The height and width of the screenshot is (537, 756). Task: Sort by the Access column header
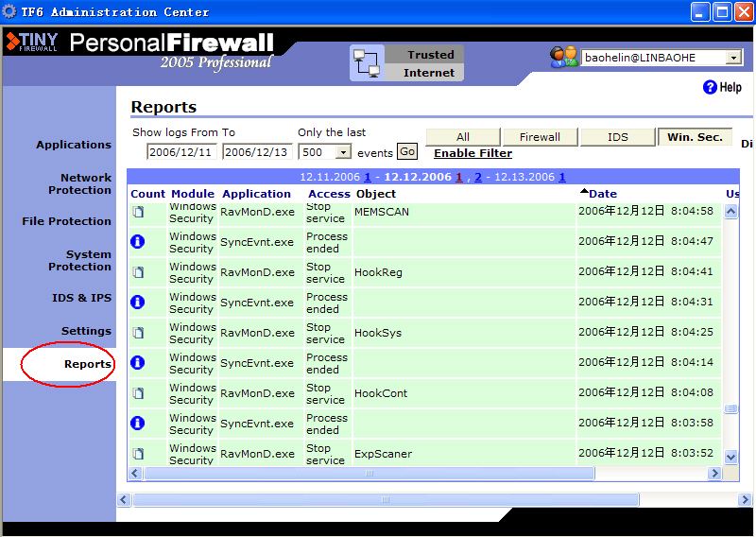pos(329,194)
